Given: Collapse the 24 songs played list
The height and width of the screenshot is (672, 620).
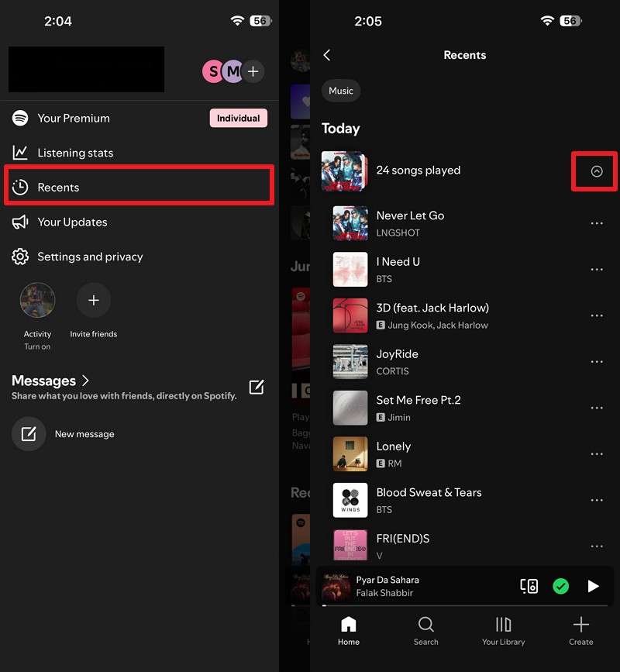Looking at the screenshot, I should (x=597, y=171).
